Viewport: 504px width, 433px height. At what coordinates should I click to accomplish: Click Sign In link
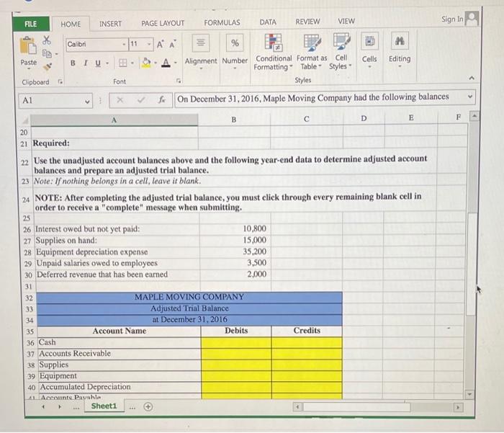452,19
